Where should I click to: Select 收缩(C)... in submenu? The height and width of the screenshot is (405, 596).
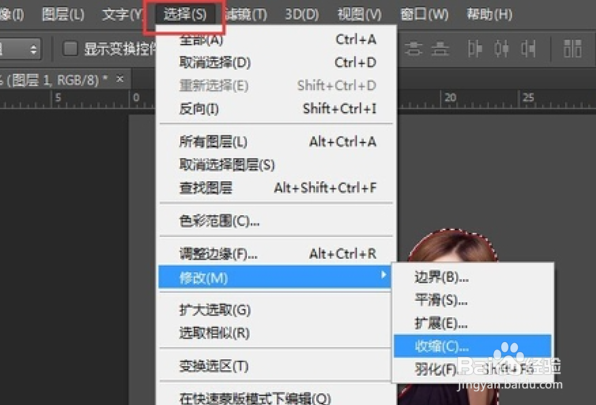472,346
